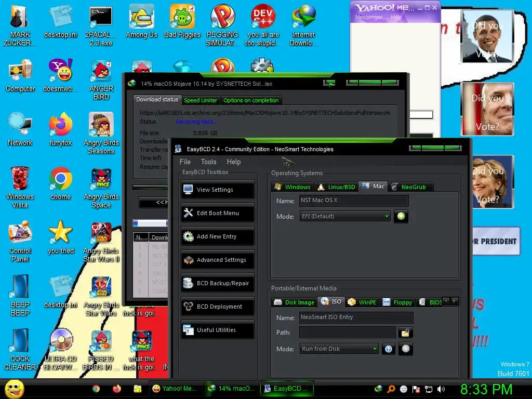Click Hillary Did you Vote thumbnail

click(x=493, y=181)
